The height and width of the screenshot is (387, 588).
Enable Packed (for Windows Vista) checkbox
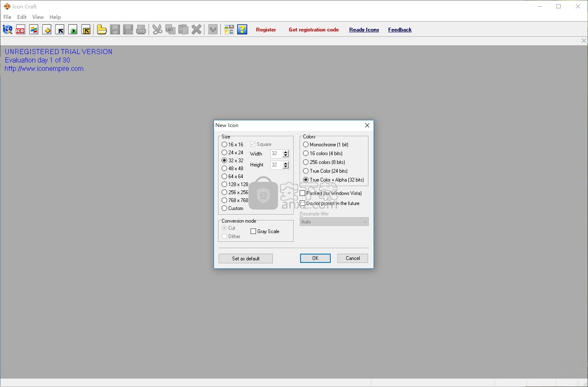[x=331, y=193]
